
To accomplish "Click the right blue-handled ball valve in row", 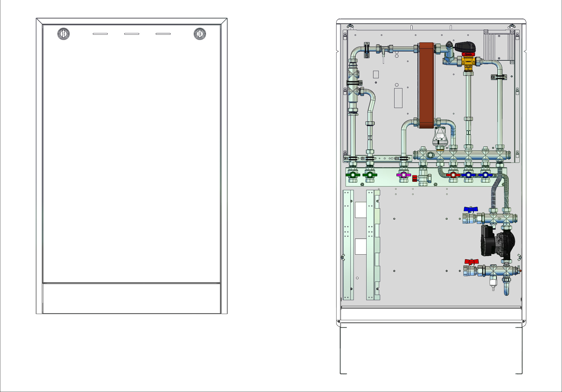I will [x=485, y=175].
